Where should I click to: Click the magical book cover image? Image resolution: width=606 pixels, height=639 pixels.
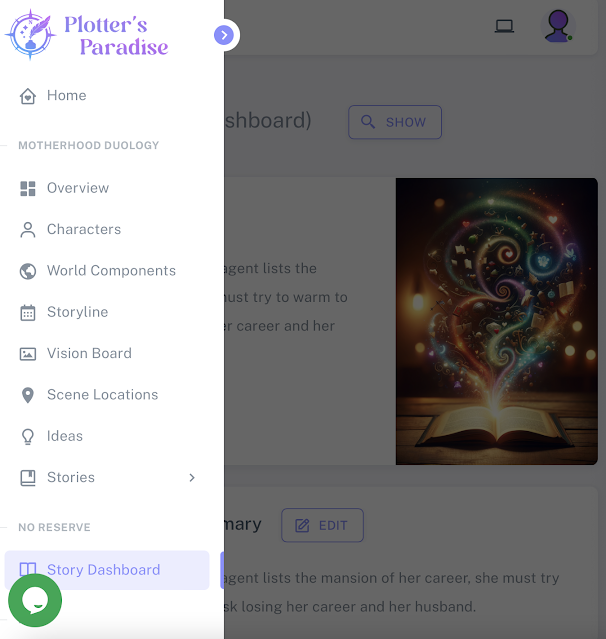[x=496, y=321]
